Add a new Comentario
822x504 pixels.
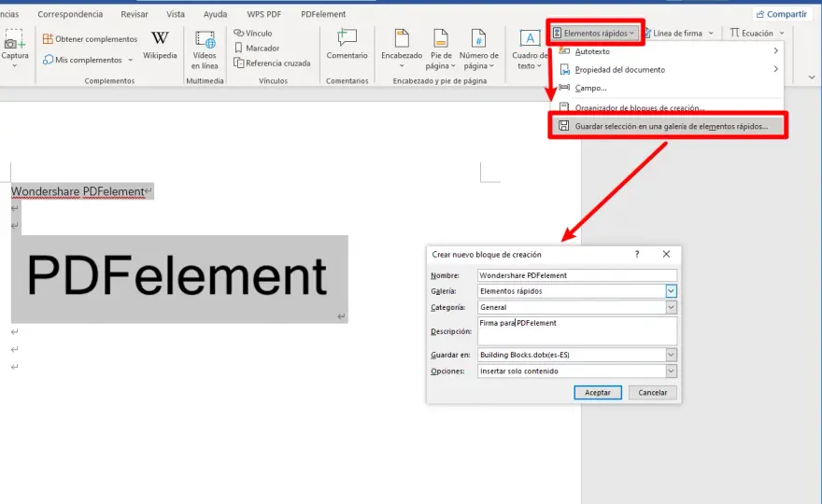347,45
